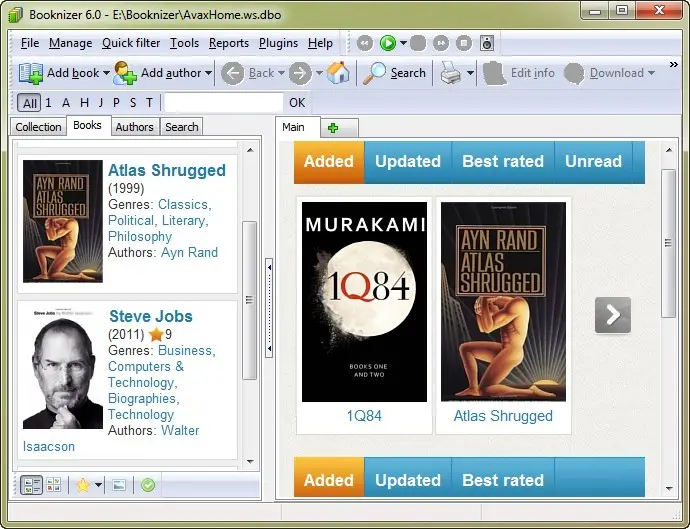Screen dimensions: 690x529
Task: Filter books by letter S
Action: (133, 103)
